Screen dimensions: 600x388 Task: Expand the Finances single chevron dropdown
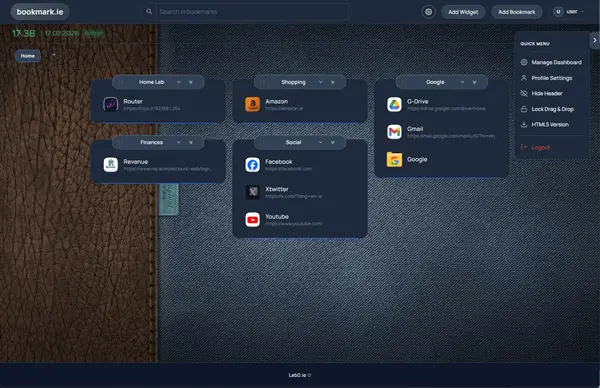click(x=179, y=142)
